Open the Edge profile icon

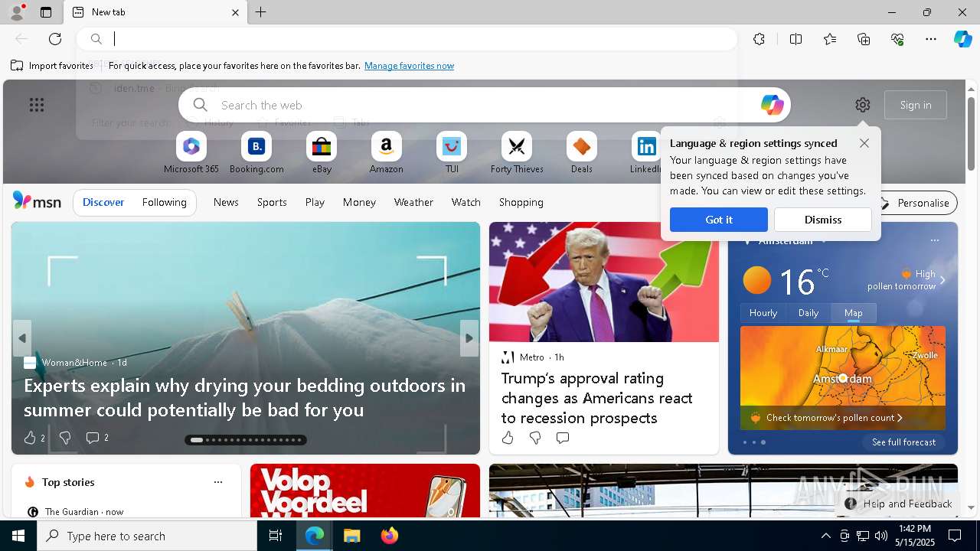click(x=16, y=12)
